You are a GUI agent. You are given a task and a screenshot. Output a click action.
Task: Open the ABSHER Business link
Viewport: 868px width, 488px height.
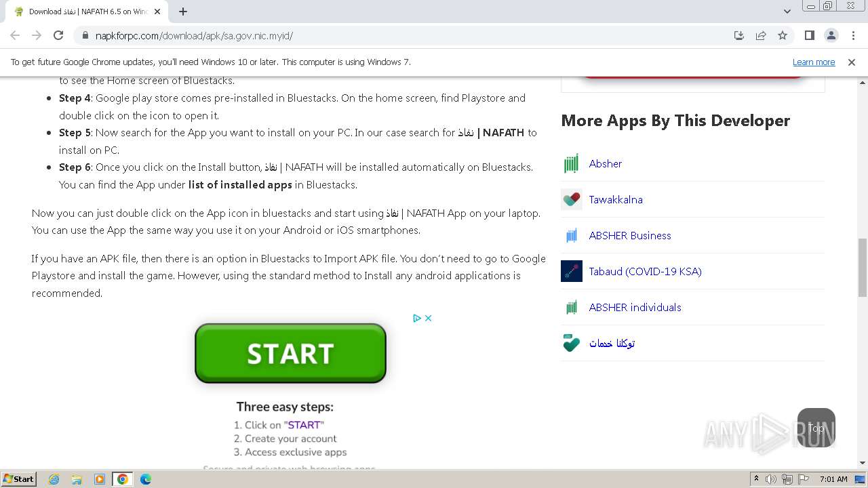click(x=630, y=236)
